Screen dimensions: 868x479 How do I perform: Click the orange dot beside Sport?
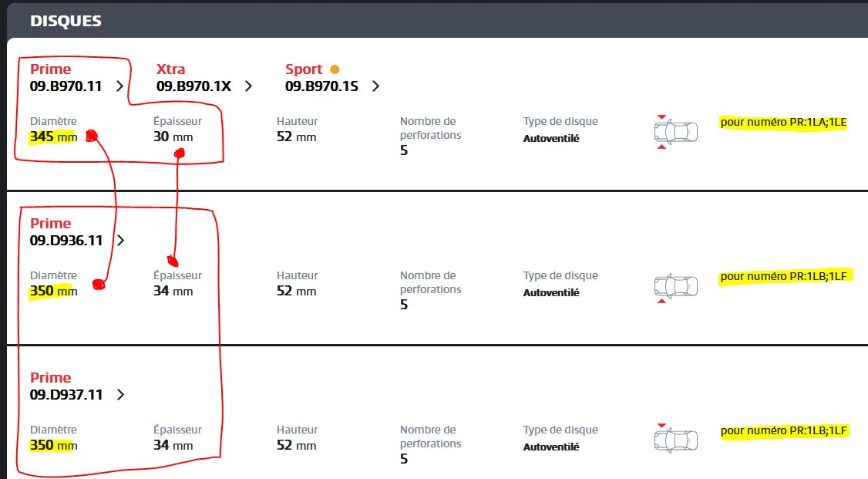pyautogui.click(x=335, y=69)
